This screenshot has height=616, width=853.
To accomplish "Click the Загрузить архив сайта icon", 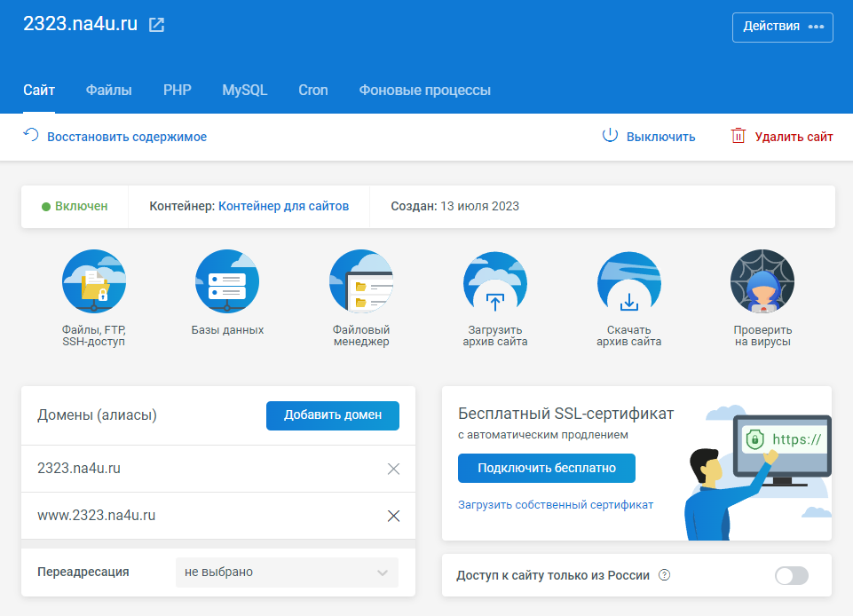I will 495,281.
